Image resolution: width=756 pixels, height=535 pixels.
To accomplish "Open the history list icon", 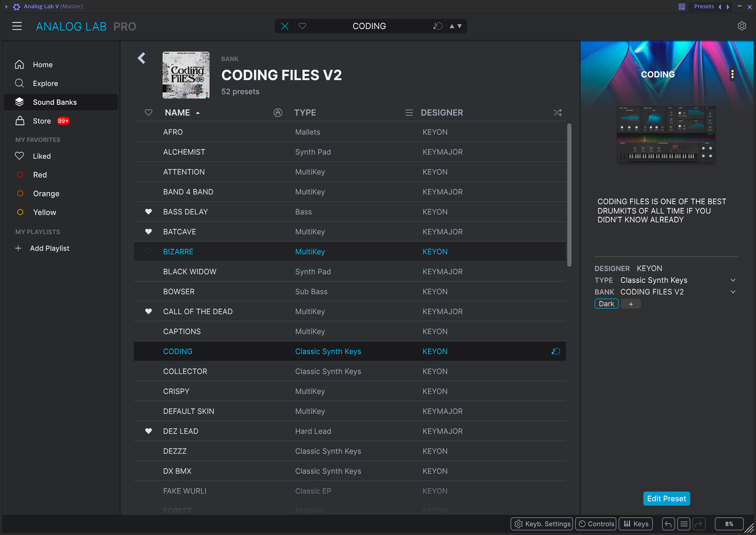I will point(684,524).
